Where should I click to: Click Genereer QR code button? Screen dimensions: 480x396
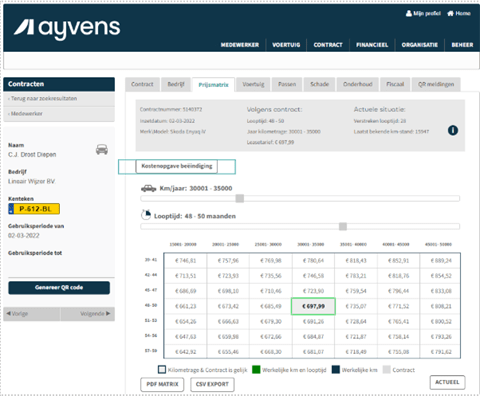click(59, 288)
